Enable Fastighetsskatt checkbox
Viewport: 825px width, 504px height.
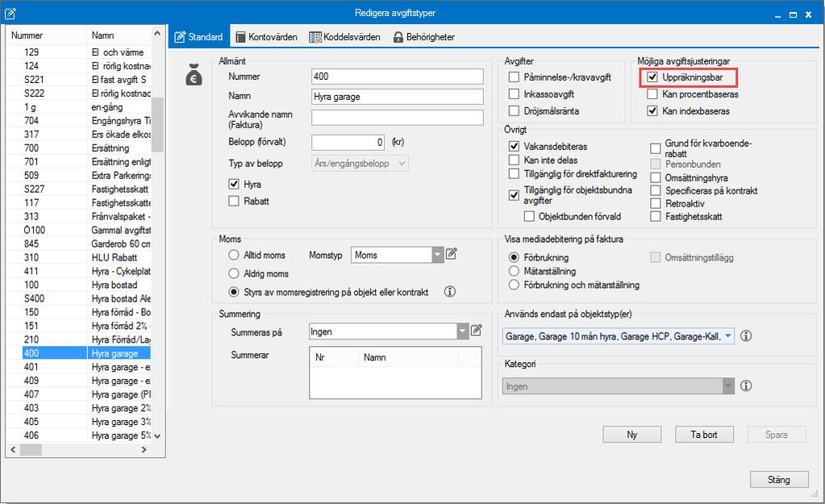[x=656, y=216]
